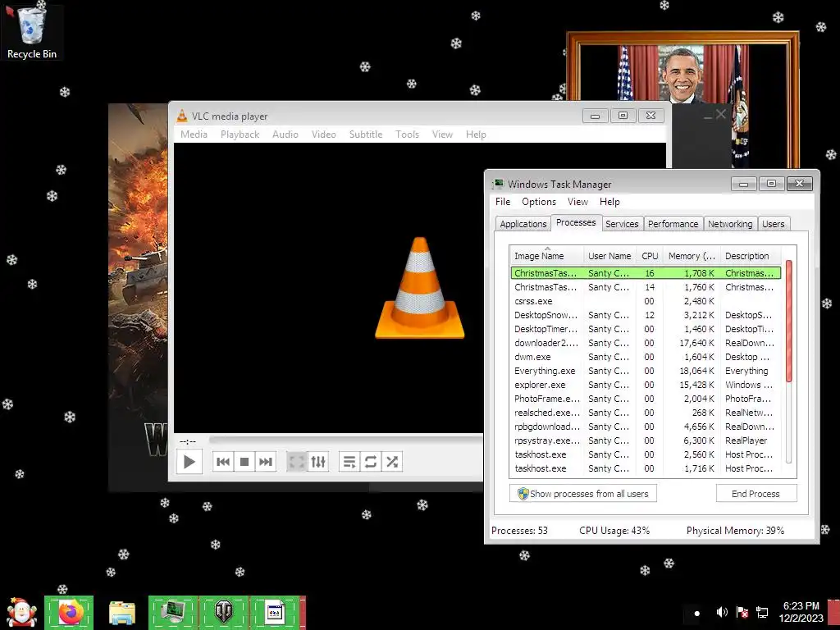Click previous media button in VLC
Image resolution: width=840 pixels, height=630 pixels.
pos(223,461)
